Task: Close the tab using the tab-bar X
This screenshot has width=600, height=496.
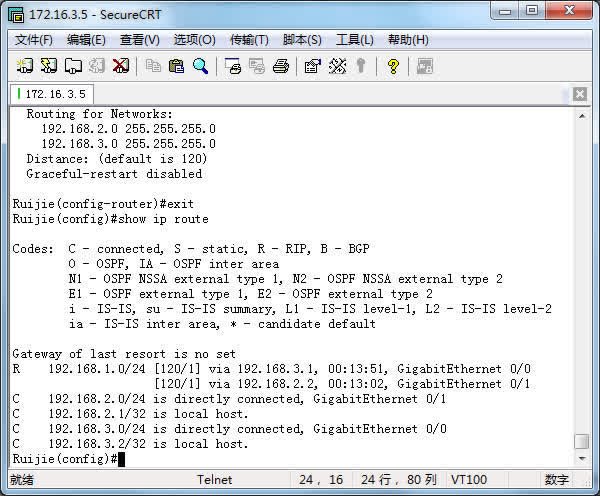Action: 579,93
